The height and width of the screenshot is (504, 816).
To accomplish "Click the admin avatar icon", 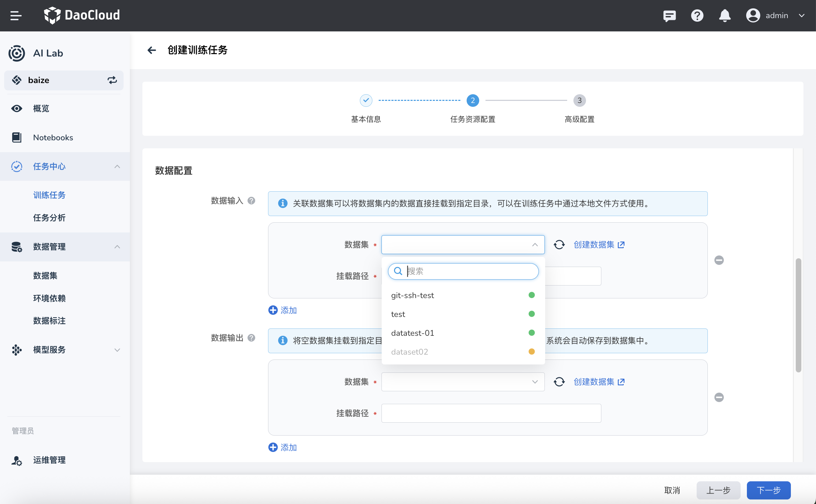I will (753, 15).
